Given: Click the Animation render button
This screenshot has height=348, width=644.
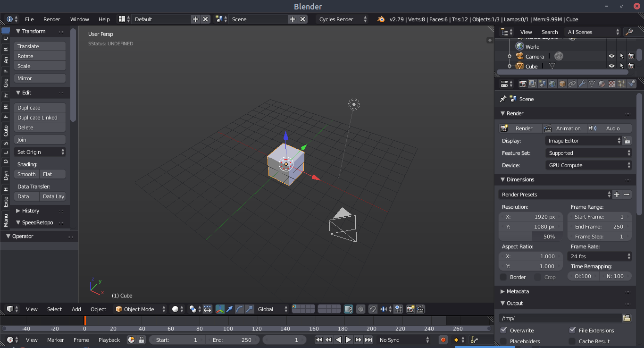Looking at the screenshot, I should (x=564, y=128).
